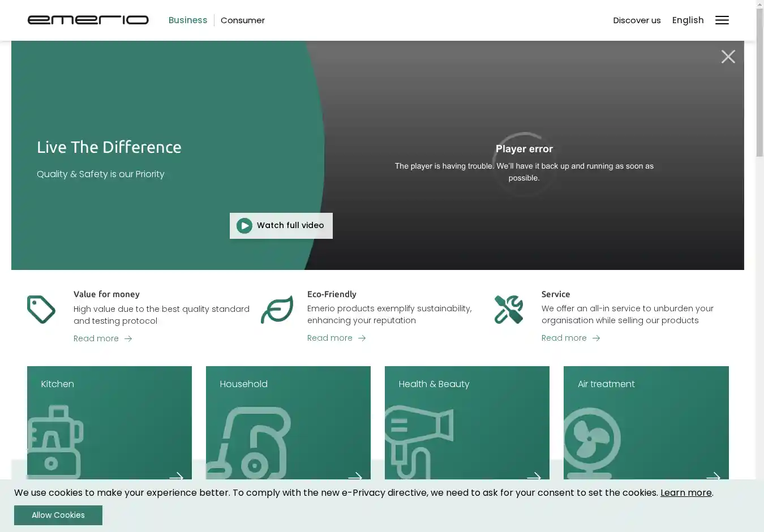Click the Service tools icon
Screen dimensions: 764x532
pos(508,310)
